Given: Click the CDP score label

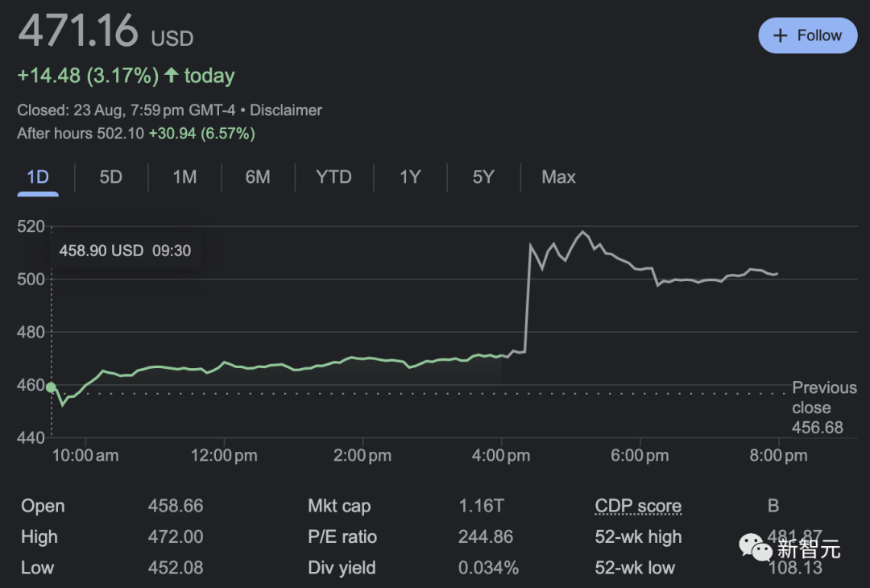Looking at the screenshot, I should click(638, 506).
